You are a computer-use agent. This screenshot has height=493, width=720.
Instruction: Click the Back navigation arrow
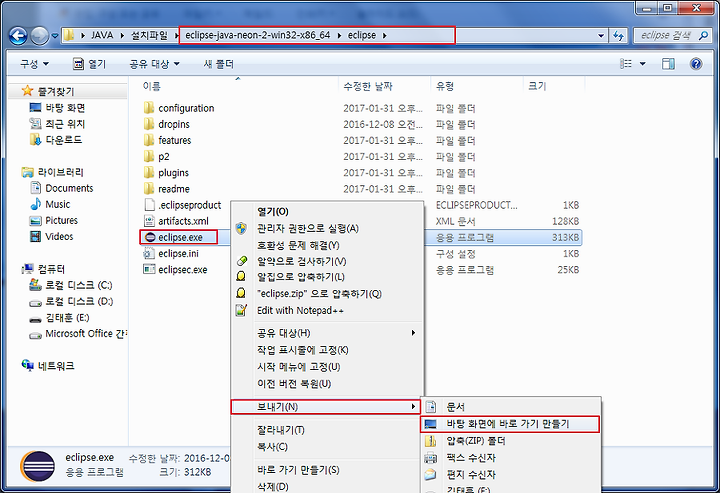(x=18, y=35)
